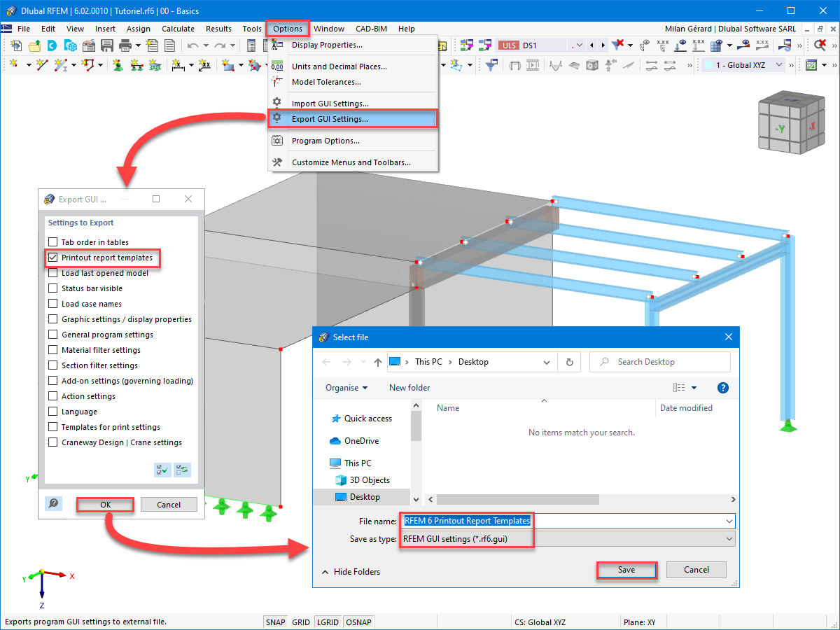The height and width of the screenshot is (630, 840).
Task: Open the Calculate menu
Action: click(x=178, y=29)
